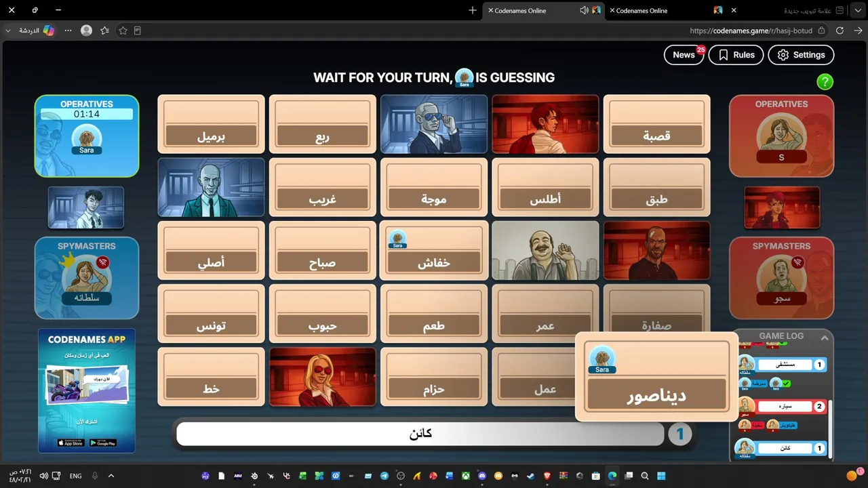Pick the تونس card
Image resolution: width=868 pixels, height=488 pixels.
point(211,313)
